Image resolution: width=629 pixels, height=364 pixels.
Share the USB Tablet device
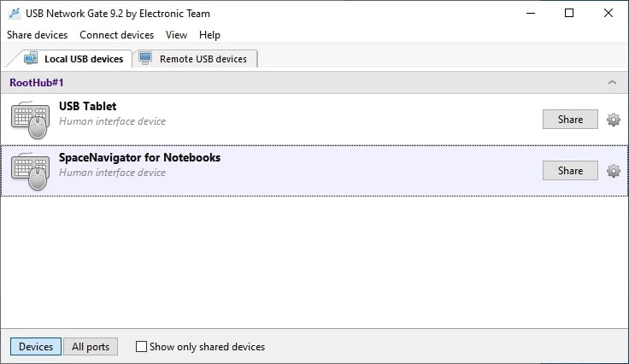pos(570,120)
